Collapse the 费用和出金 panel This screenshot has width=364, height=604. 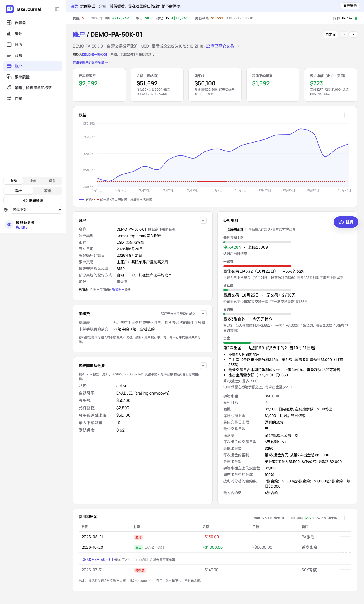348,518
